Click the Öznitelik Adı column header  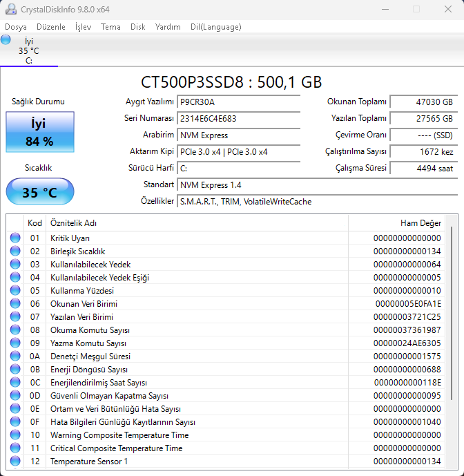(x=197, y=223)
